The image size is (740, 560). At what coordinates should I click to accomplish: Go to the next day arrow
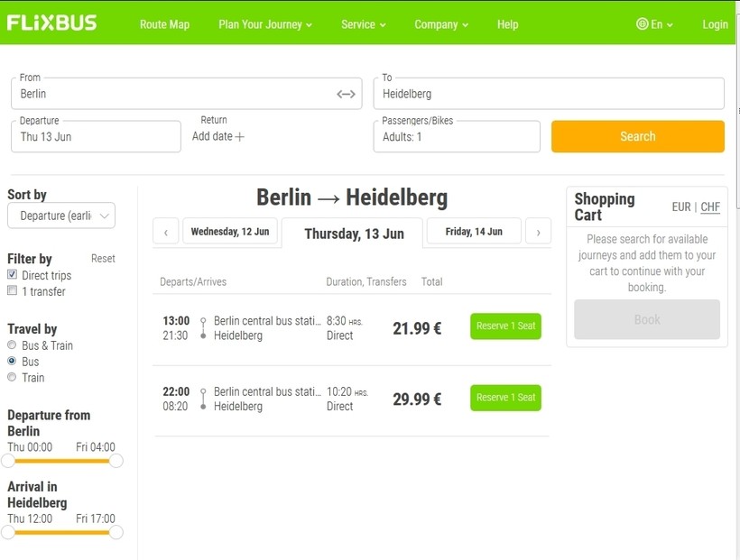[x=538, y=232]
